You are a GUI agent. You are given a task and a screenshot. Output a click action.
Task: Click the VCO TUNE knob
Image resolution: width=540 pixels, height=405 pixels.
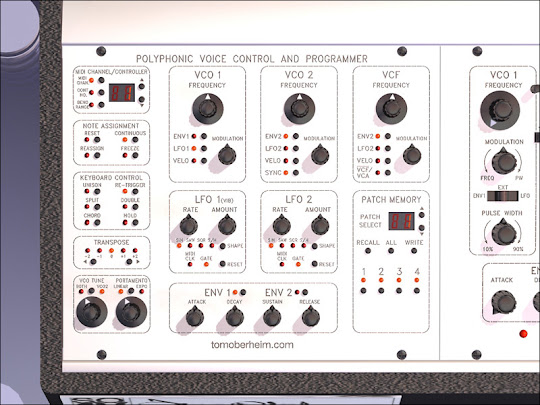(92, 312)
